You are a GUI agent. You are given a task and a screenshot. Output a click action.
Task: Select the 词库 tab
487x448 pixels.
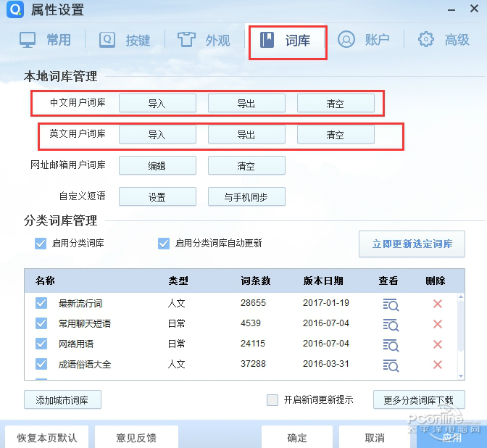point(285,41)
